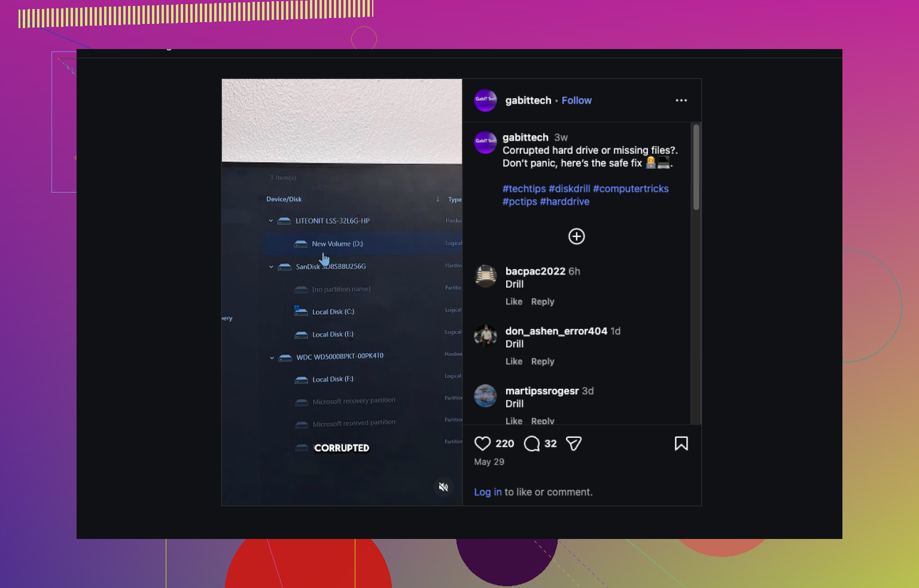Collapse WDC WD5000BPKT-00PK4T0 chevron
This screenshot has width=919, height=588.
point(272,358)
